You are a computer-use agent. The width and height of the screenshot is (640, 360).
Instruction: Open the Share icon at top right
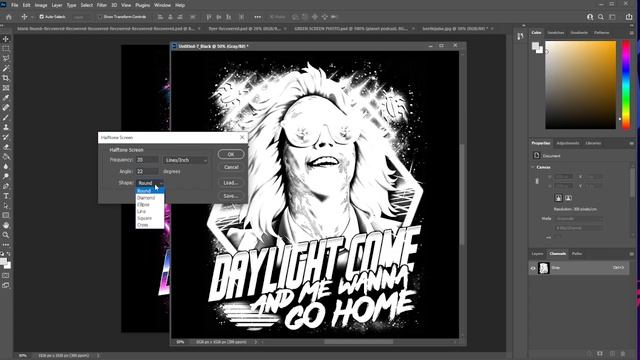(629, 17)
